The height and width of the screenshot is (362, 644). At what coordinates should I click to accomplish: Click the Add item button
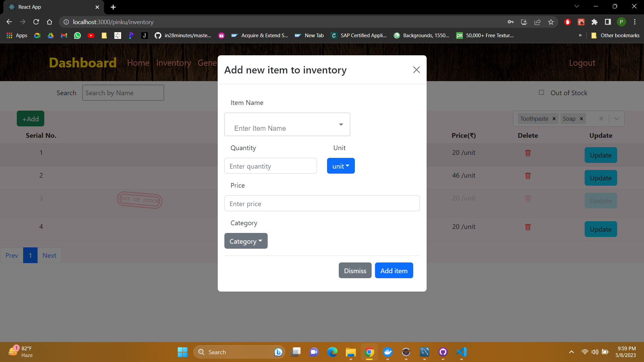(x=394, y=270)
